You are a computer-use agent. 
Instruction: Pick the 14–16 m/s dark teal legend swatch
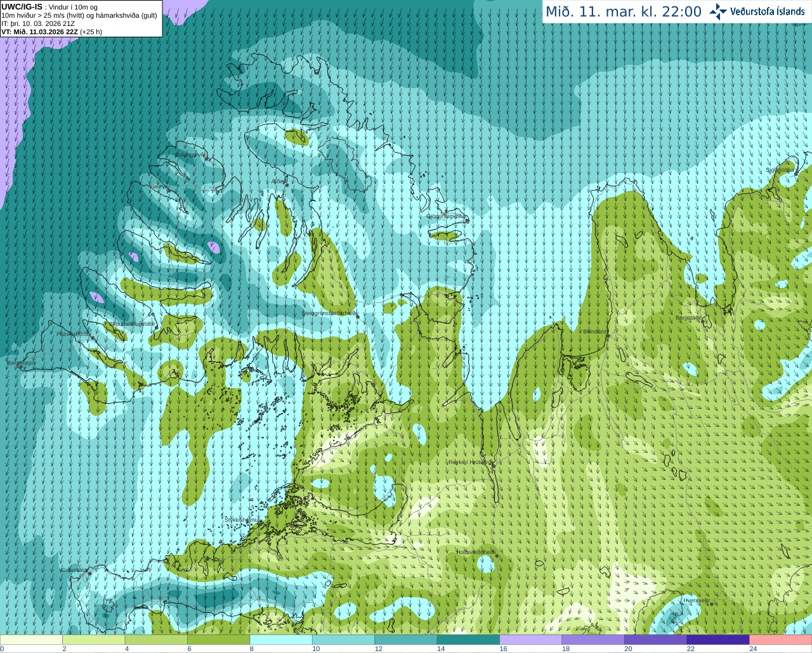pos(468,640)
